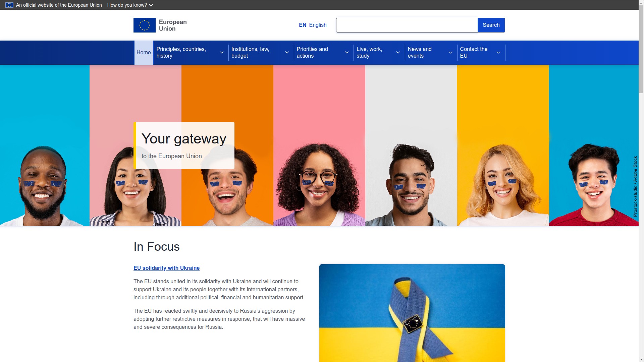Expand Contact the EU chevron
This screenshot has width=644, height=362.
coord(498,53)
